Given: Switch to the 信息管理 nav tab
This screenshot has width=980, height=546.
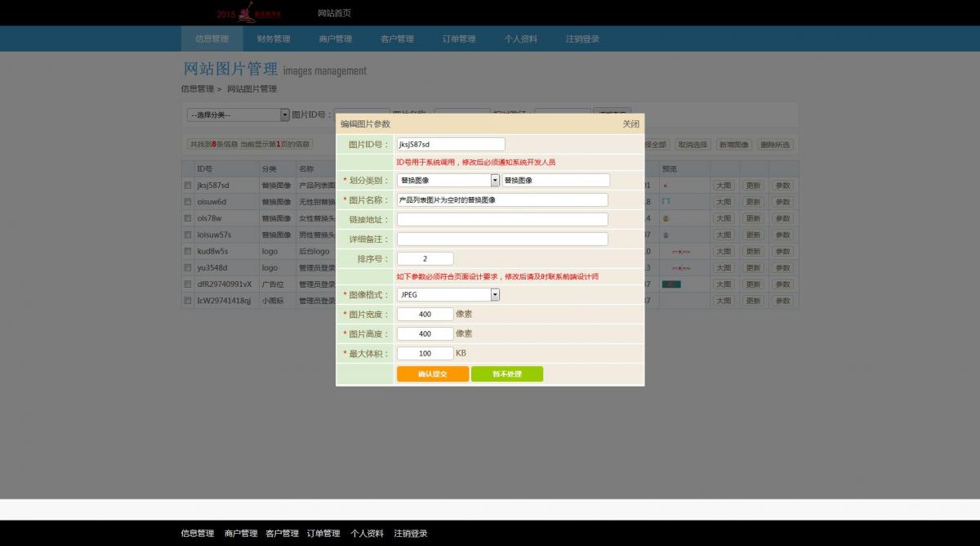Looking at the screenshot, I should pyautogui.click(x=212, y=38).
